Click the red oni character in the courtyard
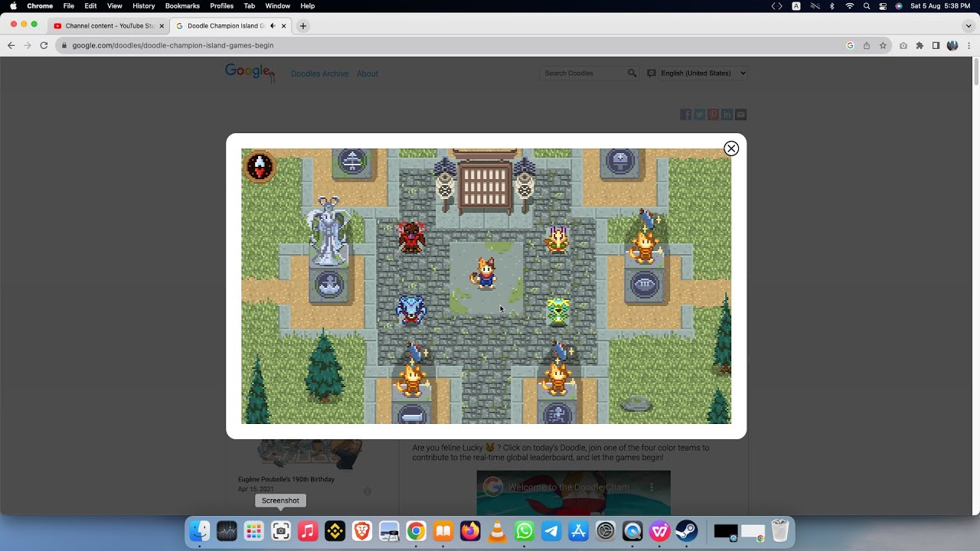Viewport: 980px width, 551px height. click(411, 236)
